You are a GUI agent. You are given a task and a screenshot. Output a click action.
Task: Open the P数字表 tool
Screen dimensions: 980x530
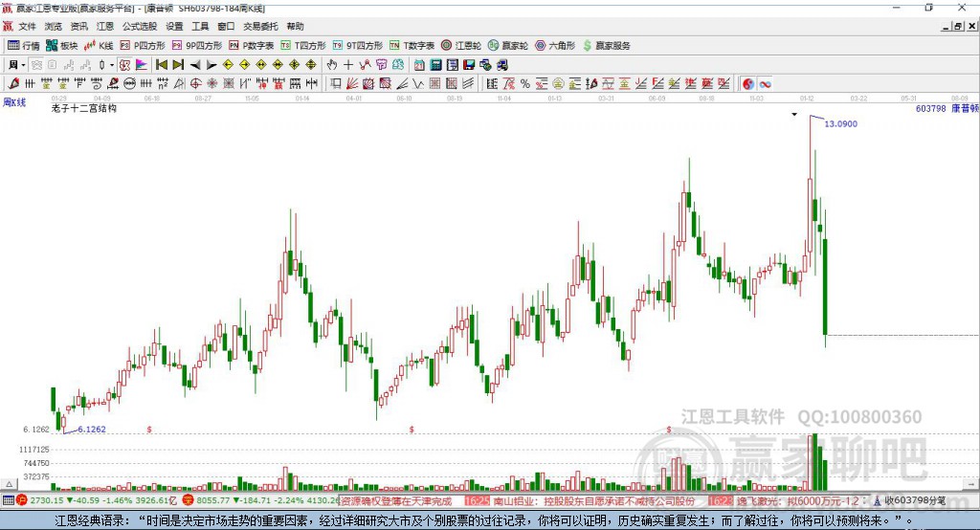click(252, 46)
